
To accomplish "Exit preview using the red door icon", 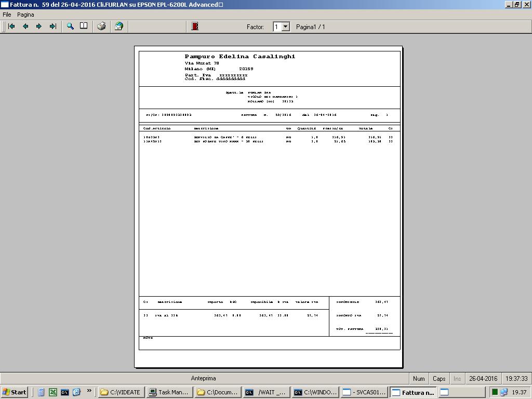I will tap(195, 26).
